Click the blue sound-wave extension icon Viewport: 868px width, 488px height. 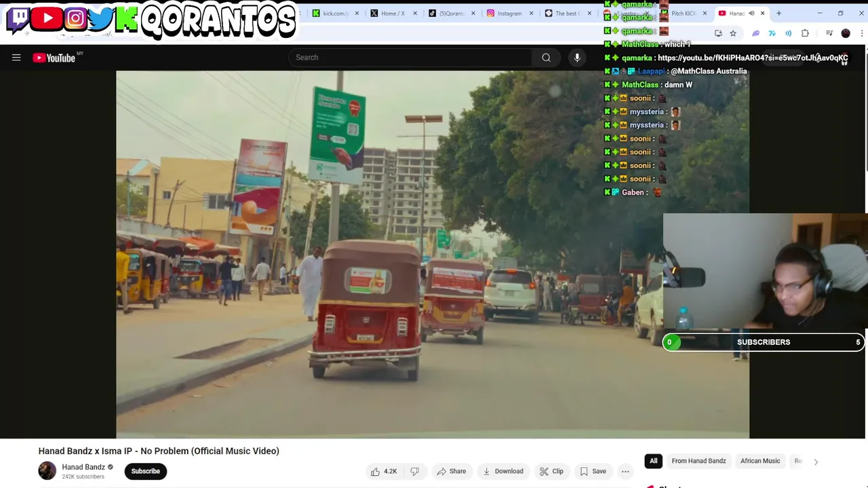pyautogui.click(x=788, y=33)
